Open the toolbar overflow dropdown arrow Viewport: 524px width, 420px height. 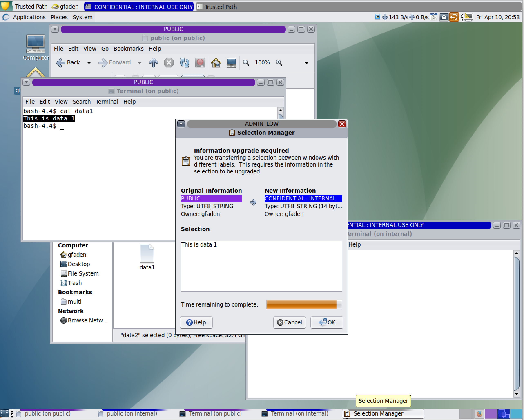(x=307, y=63)
